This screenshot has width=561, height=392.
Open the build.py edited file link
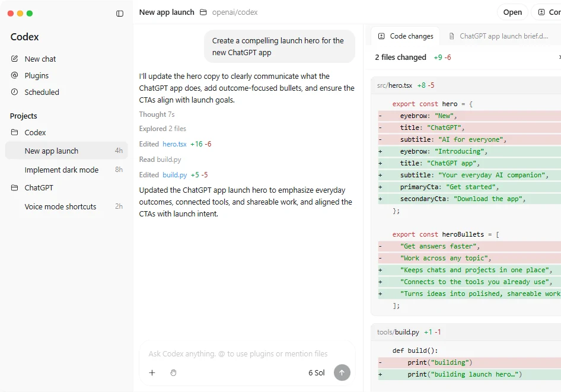pyautogui.click(x=174, y=174)
